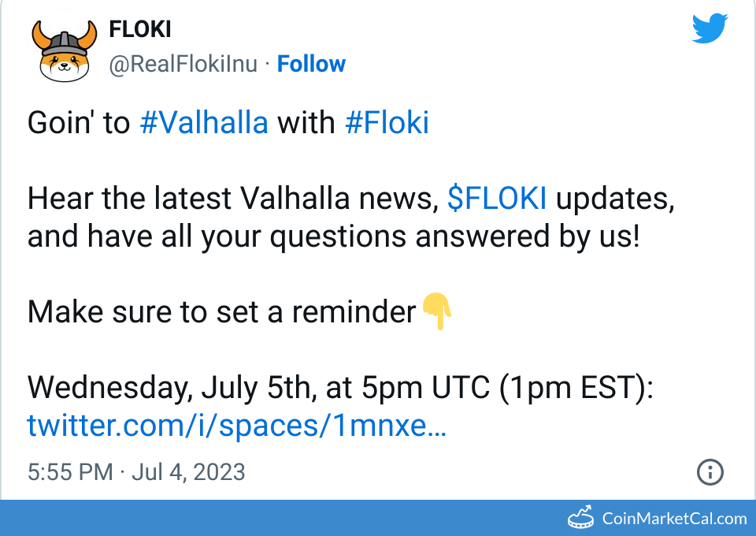Open the $FLOKI cashtag link

click(x=497, y=199)
